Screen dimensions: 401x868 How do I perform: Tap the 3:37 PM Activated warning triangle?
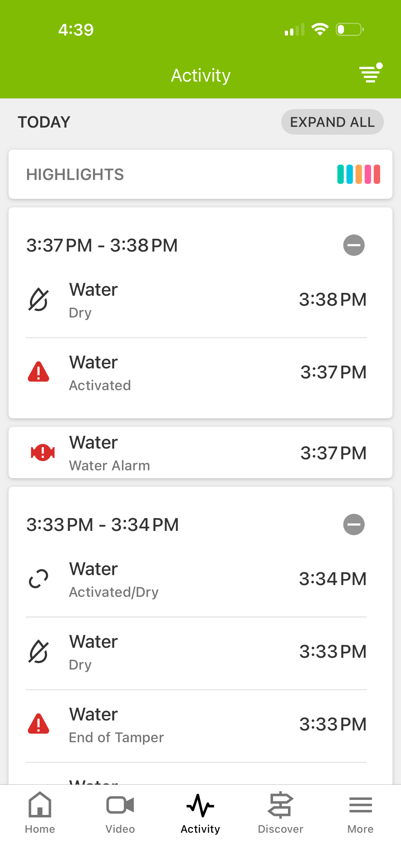38,372
